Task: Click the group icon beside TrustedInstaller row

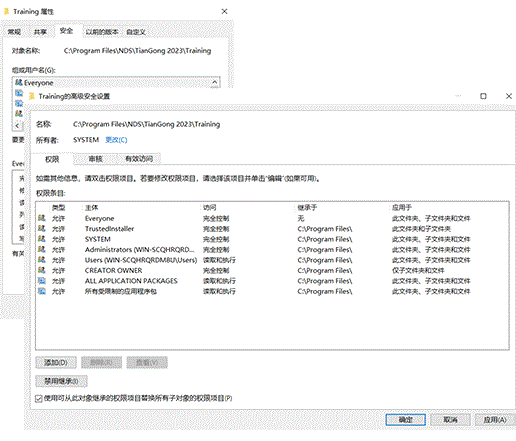Action: (x=42, y=229)
